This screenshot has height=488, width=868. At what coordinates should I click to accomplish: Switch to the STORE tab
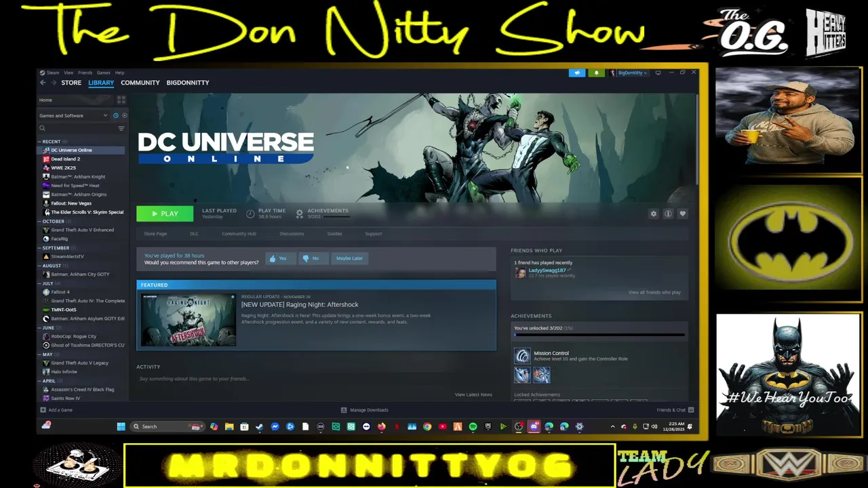[x=71, y=83]
